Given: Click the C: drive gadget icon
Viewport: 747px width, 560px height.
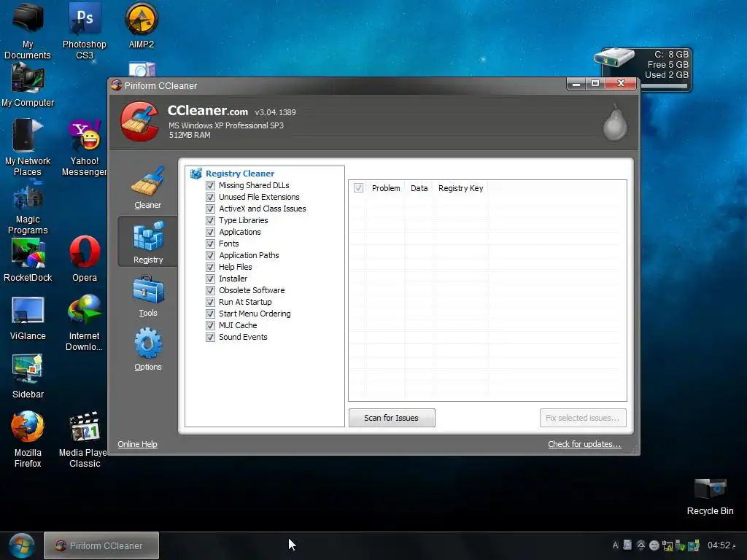Looking at the screenshot, I should coord(614,58).
